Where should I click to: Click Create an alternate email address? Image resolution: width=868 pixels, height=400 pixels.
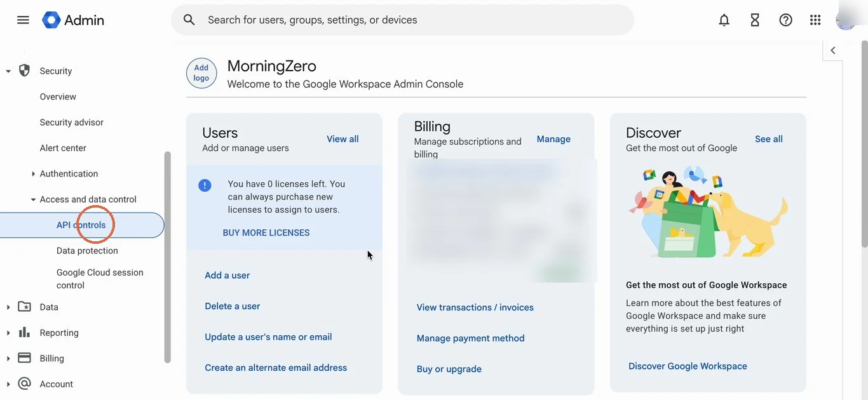click(x=276, y=368)
